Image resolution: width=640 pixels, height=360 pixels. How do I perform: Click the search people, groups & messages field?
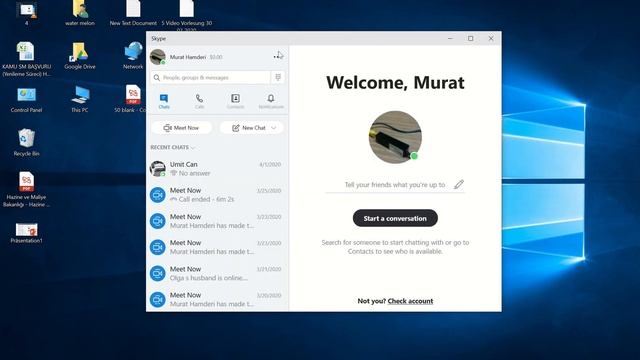point(211,78)
